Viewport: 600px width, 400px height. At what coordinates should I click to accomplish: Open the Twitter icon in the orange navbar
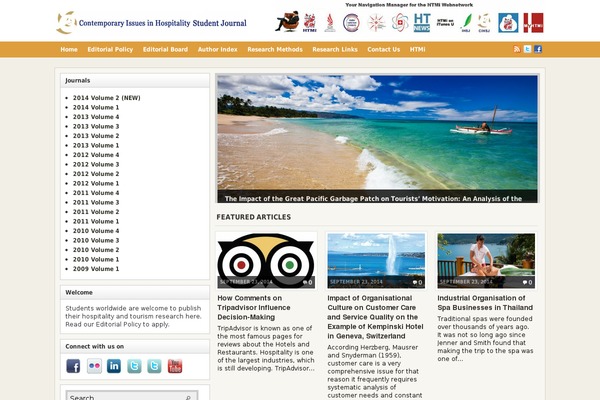[x=527, y=48]
